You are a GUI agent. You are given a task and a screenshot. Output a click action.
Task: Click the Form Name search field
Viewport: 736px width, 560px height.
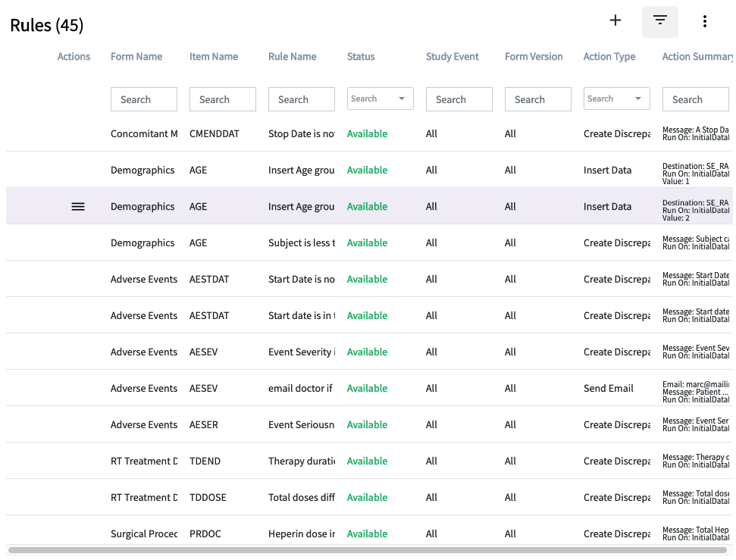[143, 99]
